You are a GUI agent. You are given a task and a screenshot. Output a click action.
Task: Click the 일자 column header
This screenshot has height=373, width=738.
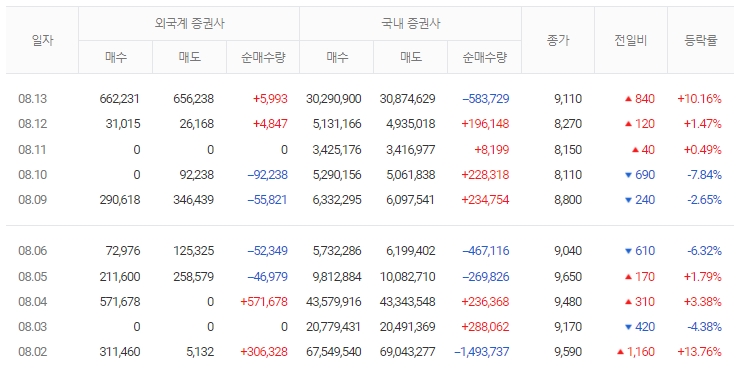[42, 41]
